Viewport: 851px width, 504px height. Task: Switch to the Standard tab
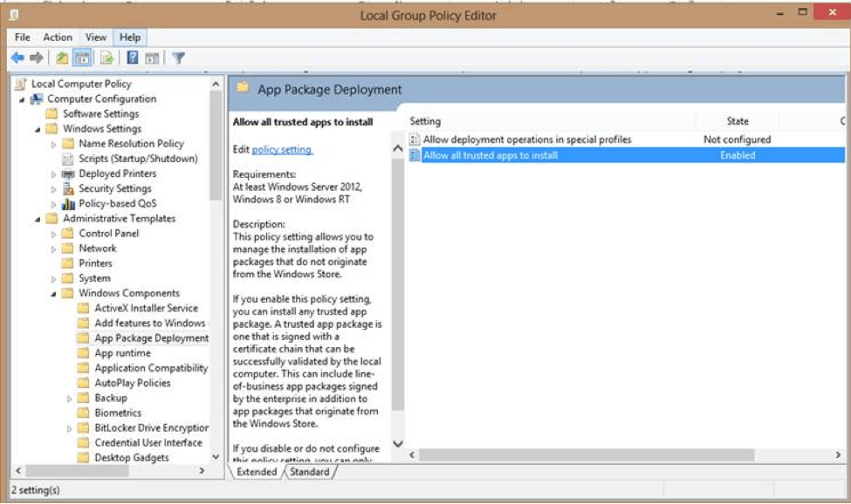[x=310, y=472]
